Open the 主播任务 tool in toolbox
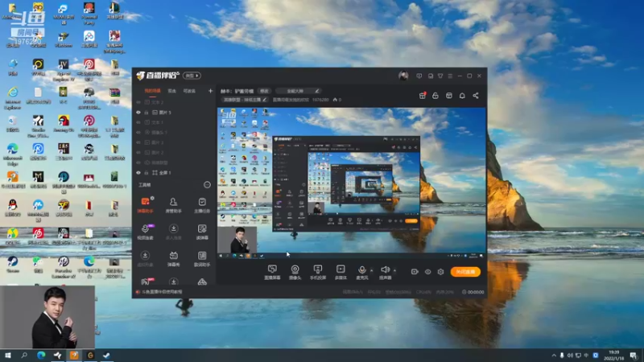 (202, 205)
